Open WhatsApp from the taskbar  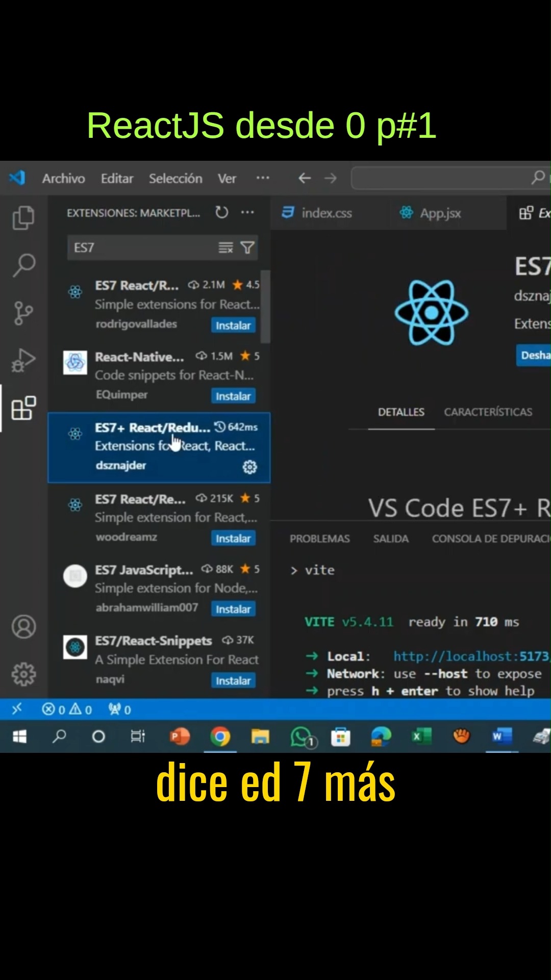pyautogui.click(x=303, y=737)
